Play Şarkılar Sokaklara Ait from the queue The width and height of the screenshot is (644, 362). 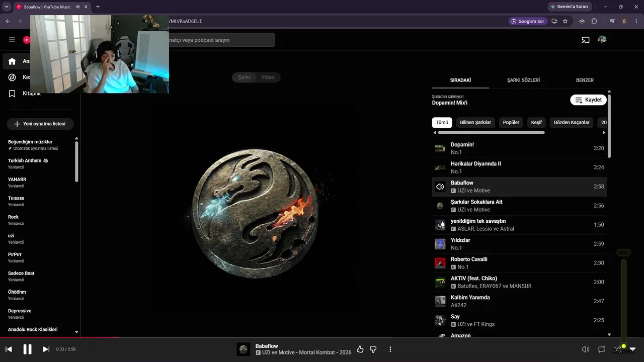[519, 206]
